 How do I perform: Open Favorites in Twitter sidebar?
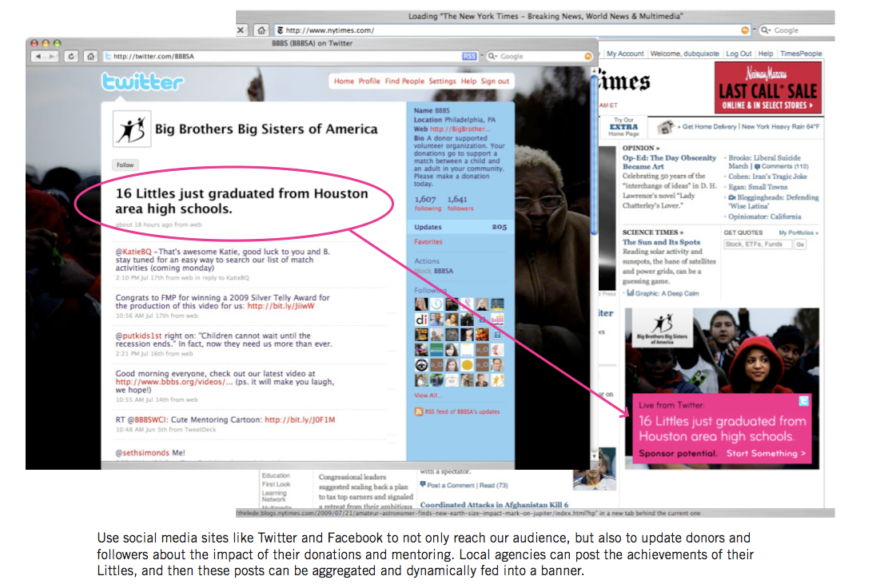428,242
